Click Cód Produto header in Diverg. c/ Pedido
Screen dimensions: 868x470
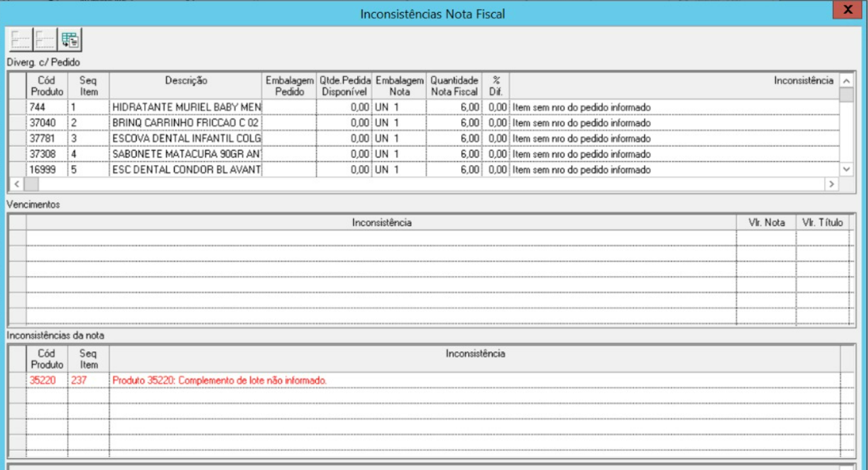point(48,86)
